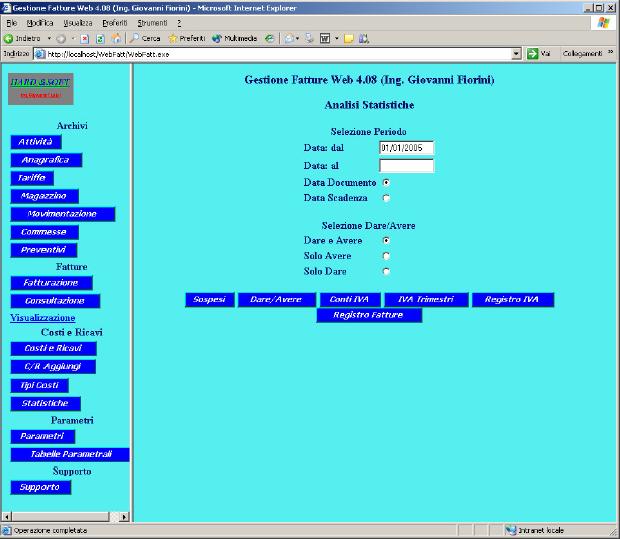This screenshot has width=620, height=539.
Task: Click the Mail envelope toolbar icon
Action: coord(289,38)
